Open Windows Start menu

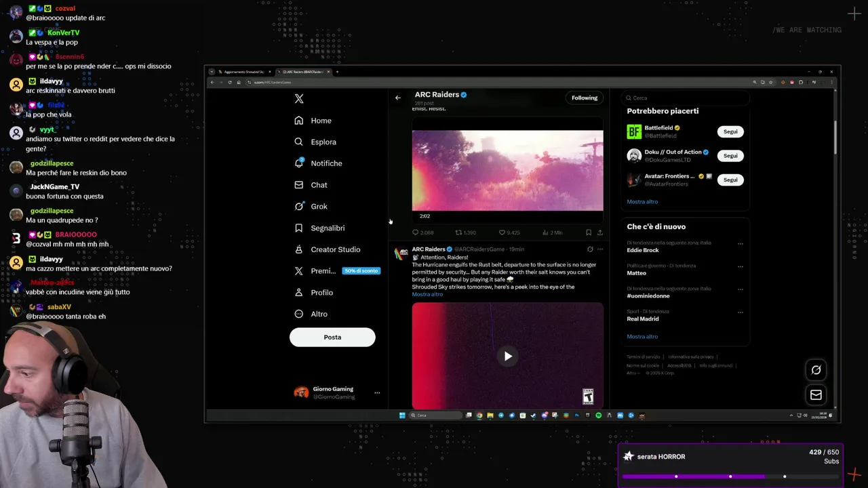click(x=402, y=415)
